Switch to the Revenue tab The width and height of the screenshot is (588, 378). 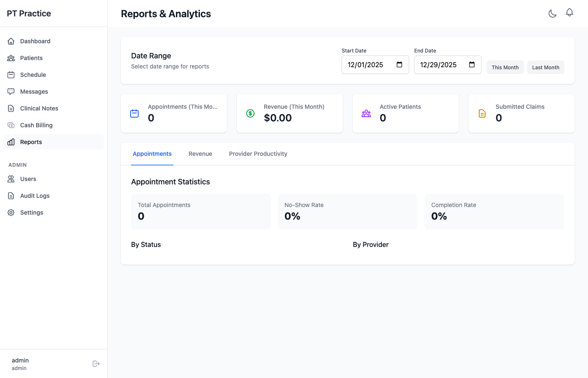200,154
